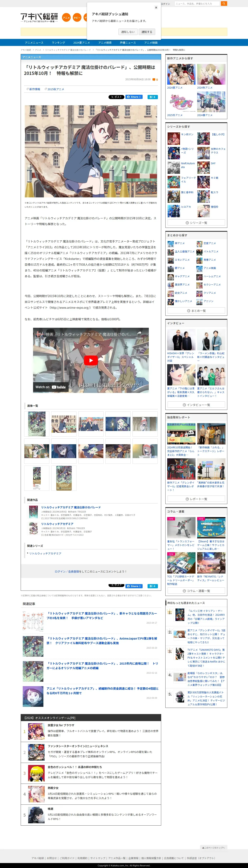The image size is (248, 868).
Task: Click the top Facebook Share button
Action: (x=134, y=97)
